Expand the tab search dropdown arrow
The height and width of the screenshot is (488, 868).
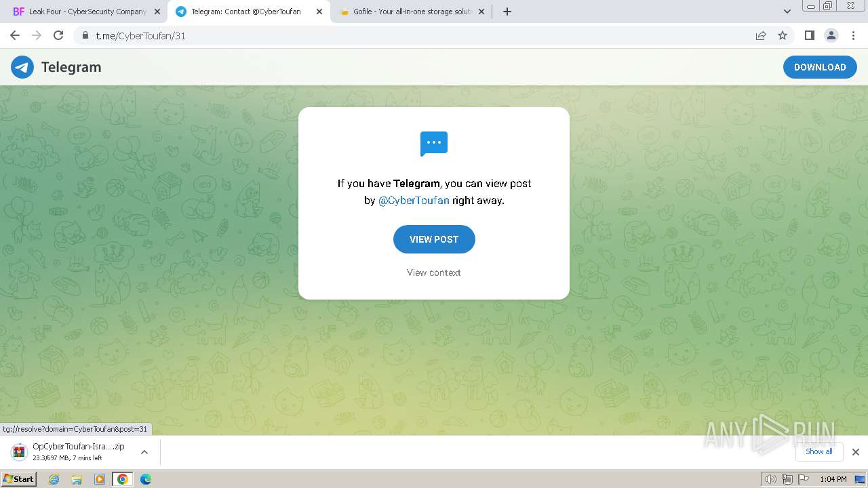click(x=787, y=12)
